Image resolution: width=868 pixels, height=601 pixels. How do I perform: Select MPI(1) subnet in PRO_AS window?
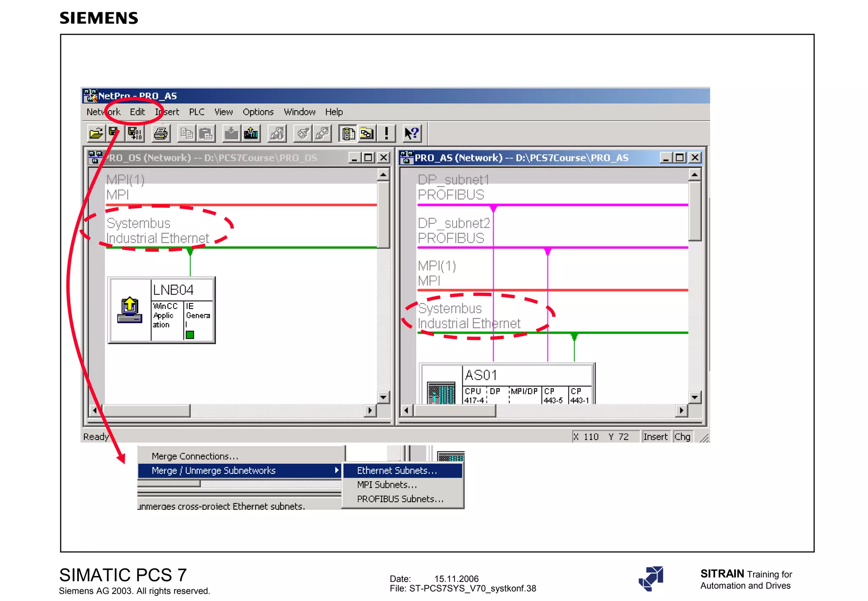(x=437, y=273)
